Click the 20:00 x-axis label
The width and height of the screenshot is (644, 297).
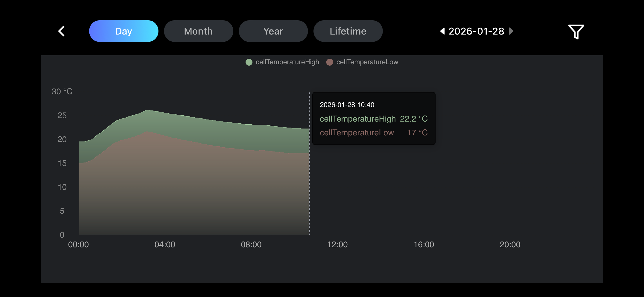[x=510, y=244]
